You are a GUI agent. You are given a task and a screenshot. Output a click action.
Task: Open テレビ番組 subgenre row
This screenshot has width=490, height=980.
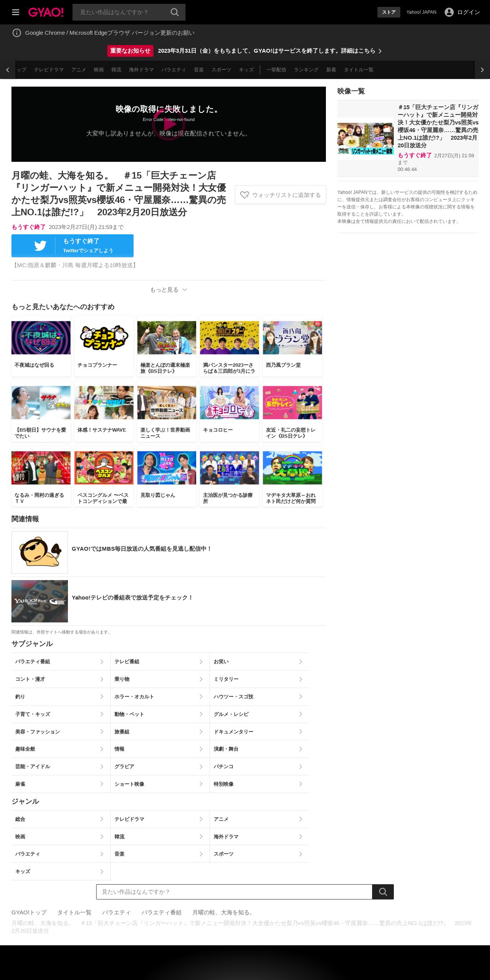click(x=160, y=662)
